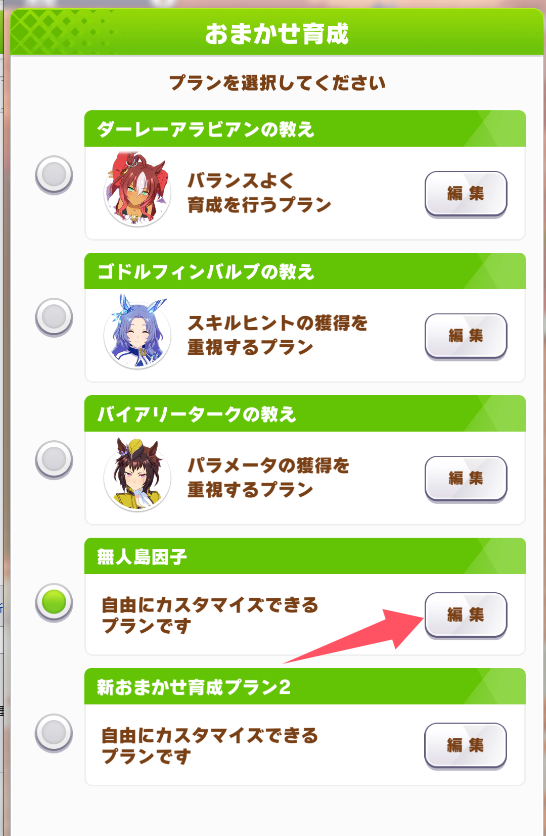
Task: Click the おまかせ育成 dialog title
Action: 277,34
